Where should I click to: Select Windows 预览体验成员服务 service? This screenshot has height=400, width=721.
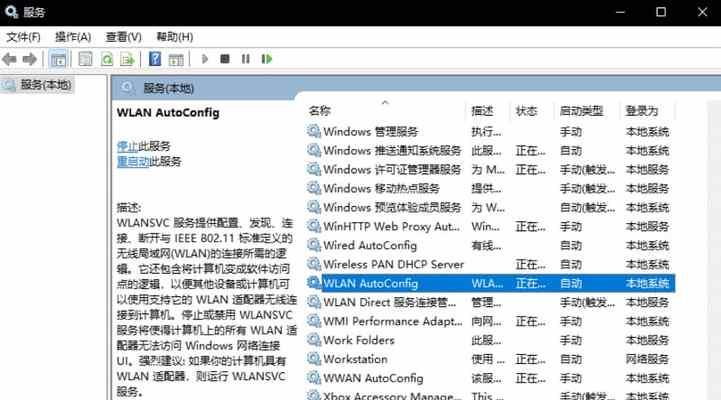(392, 207)
